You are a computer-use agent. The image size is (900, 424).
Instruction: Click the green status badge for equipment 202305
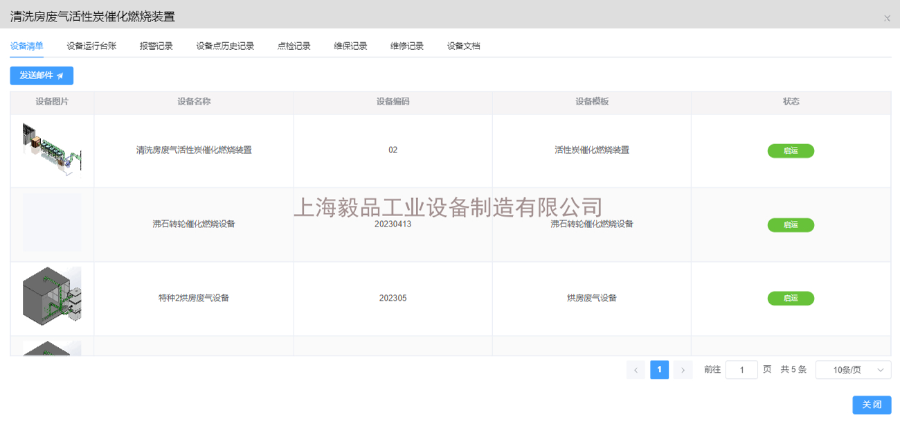pos(790,298)
